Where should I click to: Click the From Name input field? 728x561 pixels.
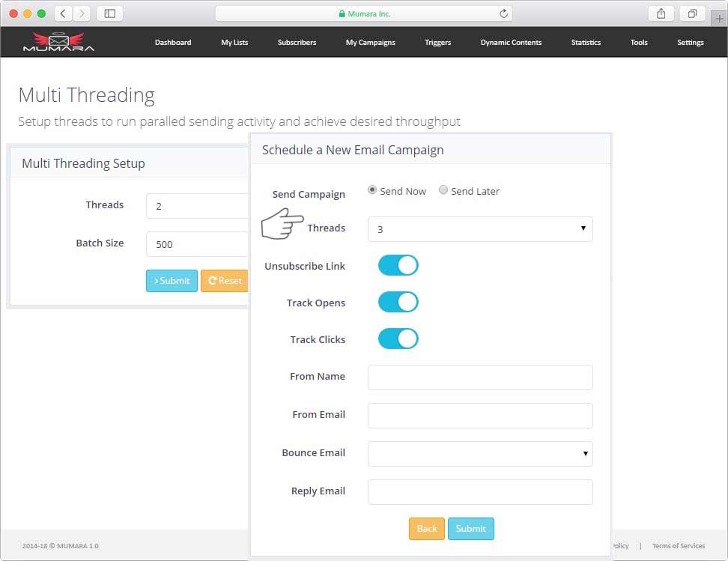coord(480,377)
